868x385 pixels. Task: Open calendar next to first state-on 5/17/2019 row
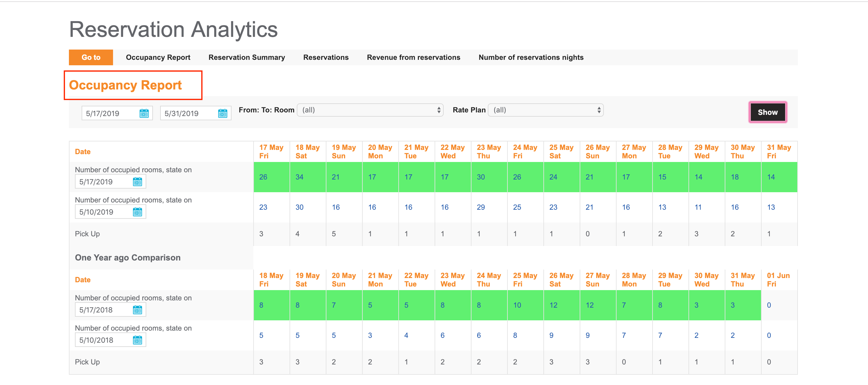click(x=137, y=182)
